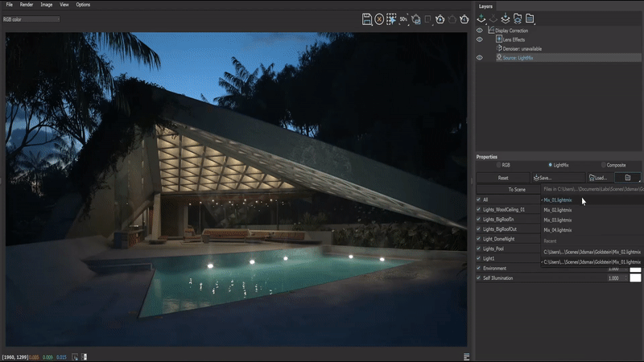Viewport: 644px width, 362px height.
Task: Hide the Display Correction layer via eye icon
Action: point(480,30)
